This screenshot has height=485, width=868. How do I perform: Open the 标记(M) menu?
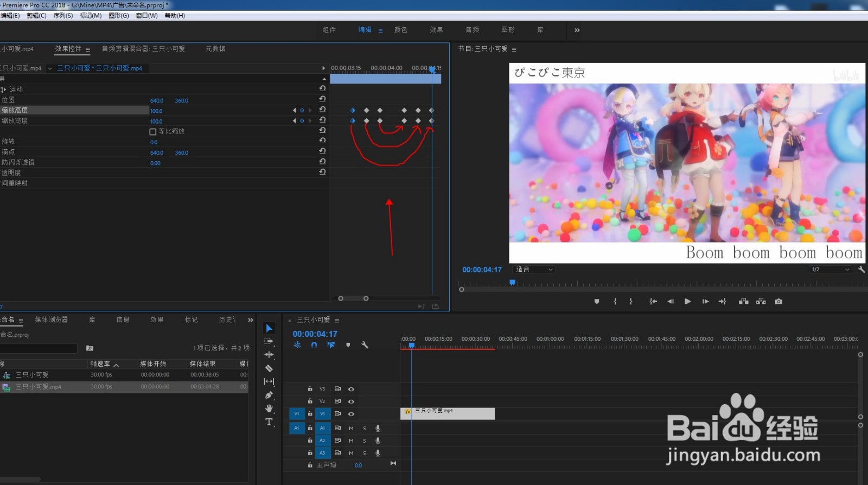click(x=91, y=16)
